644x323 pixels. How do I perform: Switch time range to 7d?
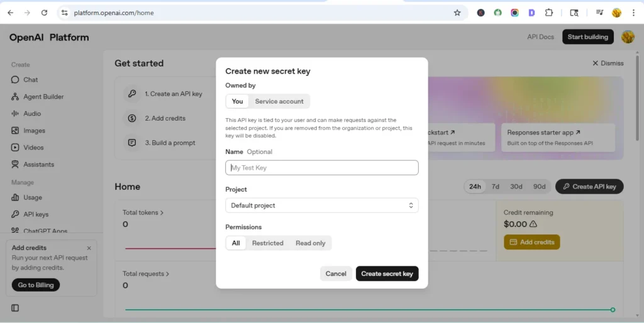tap(496, 187)
